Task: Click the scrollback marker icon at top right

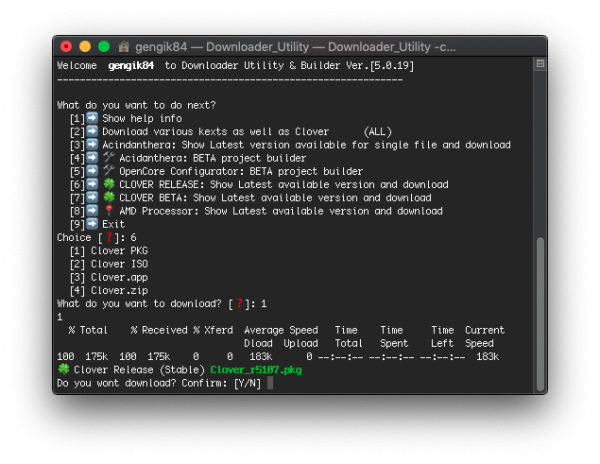Action: pos(540,63)
